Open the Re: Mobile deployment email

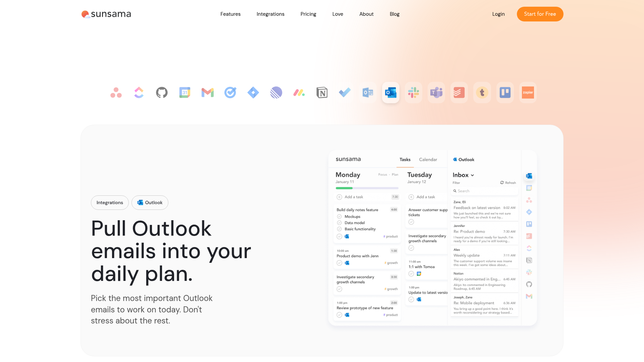coord(484,305)
